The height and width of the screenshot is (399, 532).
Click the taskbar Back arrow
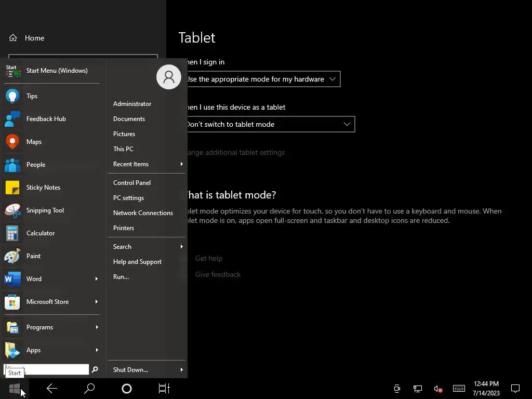[52, 389]
